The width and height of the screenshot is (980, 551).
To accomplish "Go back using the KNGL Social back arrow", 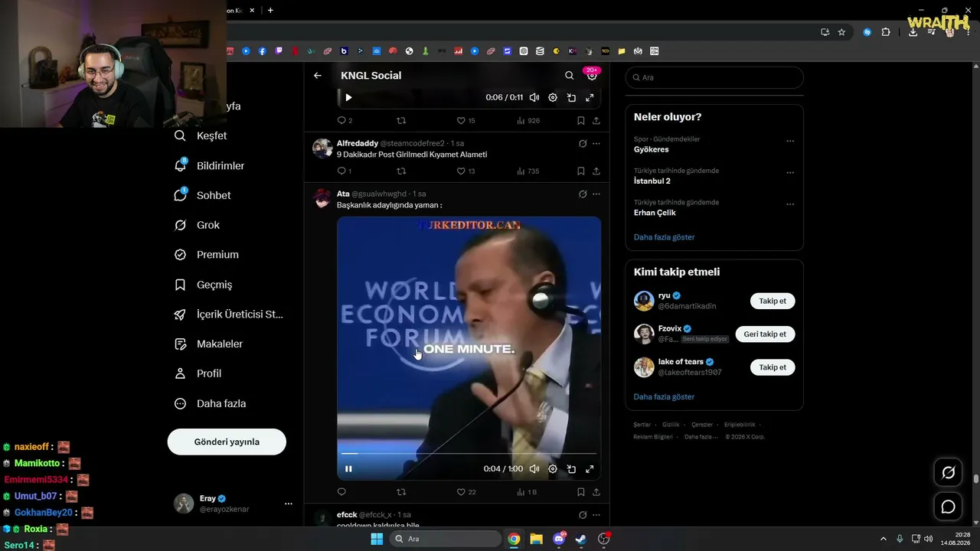I will (318, 76).
